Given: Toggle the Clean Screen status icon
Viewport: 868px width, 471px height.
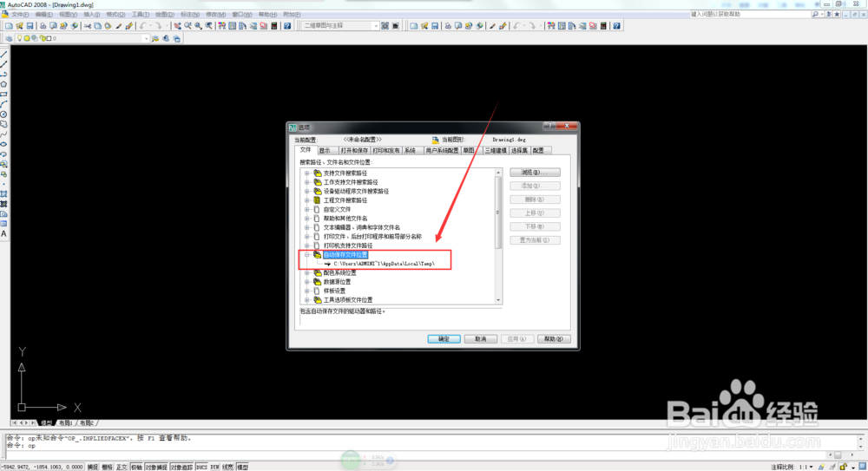Looking at the screenshot, I should [863, 467].
